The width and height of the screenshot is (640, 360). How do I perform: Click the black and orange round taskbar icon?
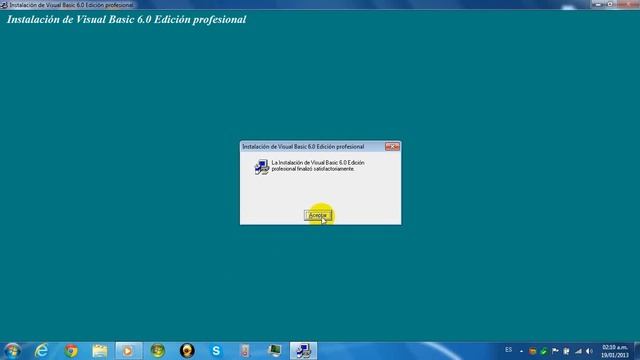[187, 351]
